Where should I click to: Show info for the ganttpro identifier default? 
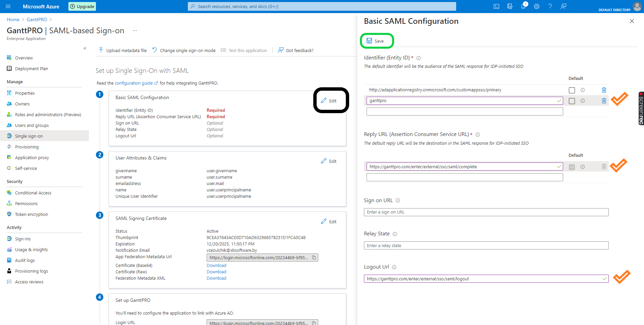point(583,101)
